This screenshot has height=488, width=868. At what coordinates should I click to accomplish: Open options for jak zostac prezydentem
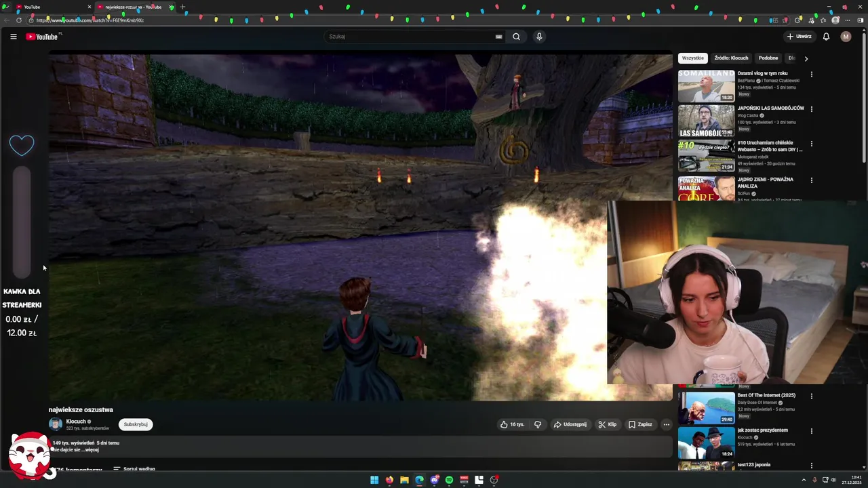pos(811,431)
